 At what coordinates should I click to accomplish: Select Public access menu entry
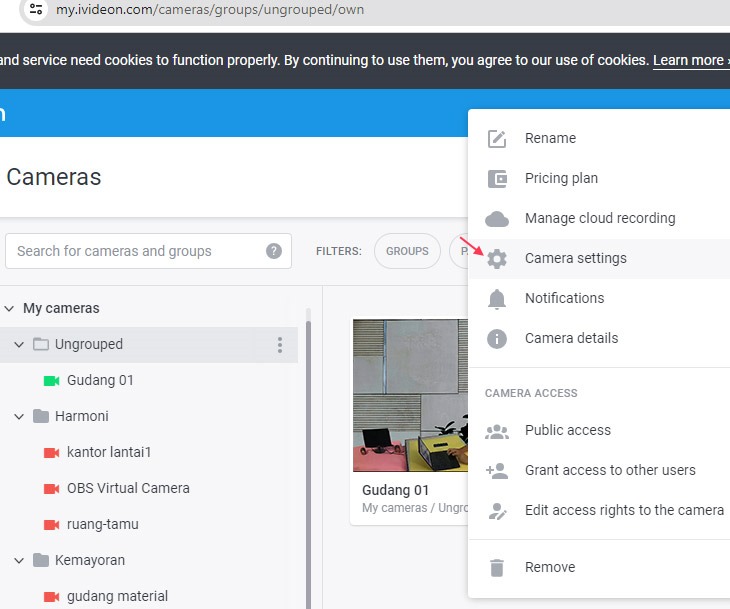pyautogui.click(x=599, y=431)
